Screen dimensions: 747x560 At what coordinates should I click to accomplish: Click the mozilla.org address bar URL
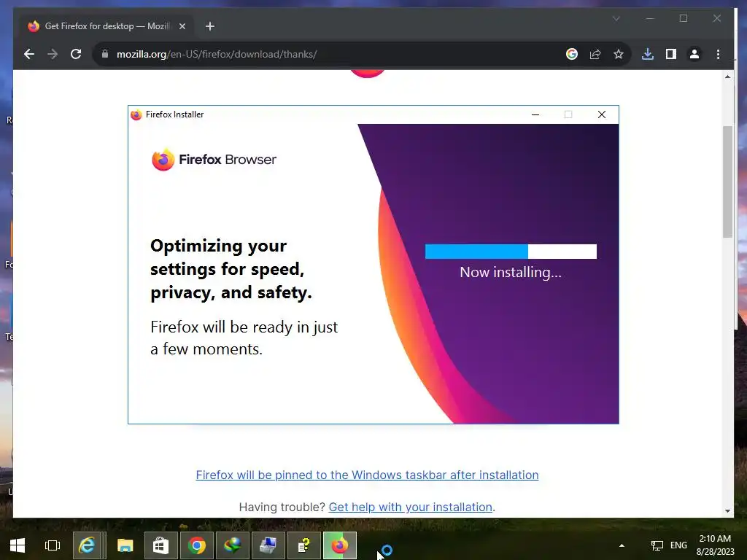(x=217, y=54)
